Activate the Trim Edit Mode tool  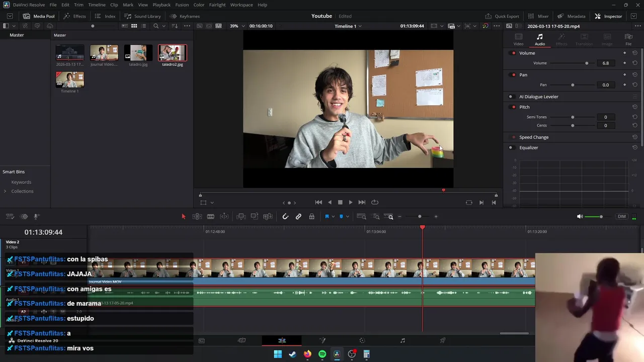pyautogui.click(x=197, y=217)
